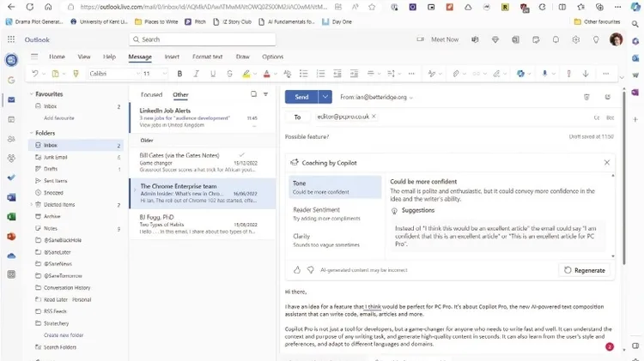Open the Junk Email folder
This screenshot has width=644, height=361.
(x=76, y=157)
